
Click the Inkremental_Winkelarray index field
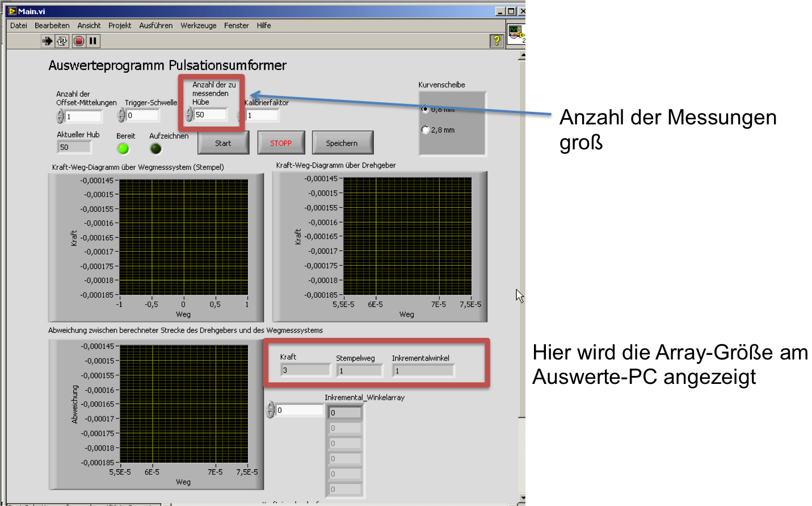(300, 410)
